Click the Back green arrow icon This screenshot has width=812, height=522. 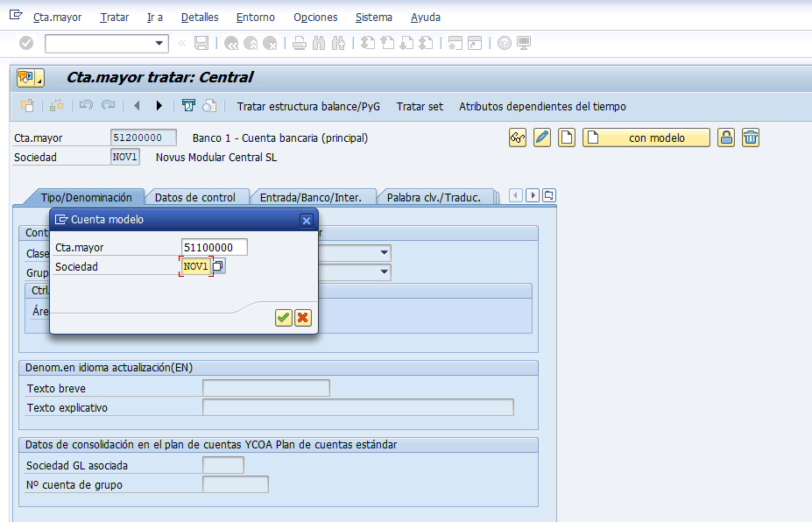(231, 43)
